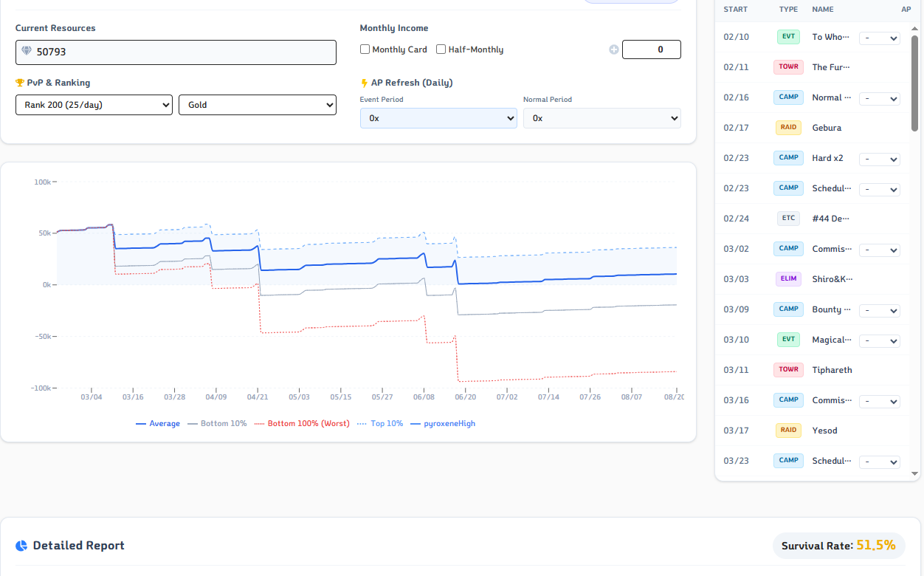Click the 'Shiro&K…' entry name

832,279
